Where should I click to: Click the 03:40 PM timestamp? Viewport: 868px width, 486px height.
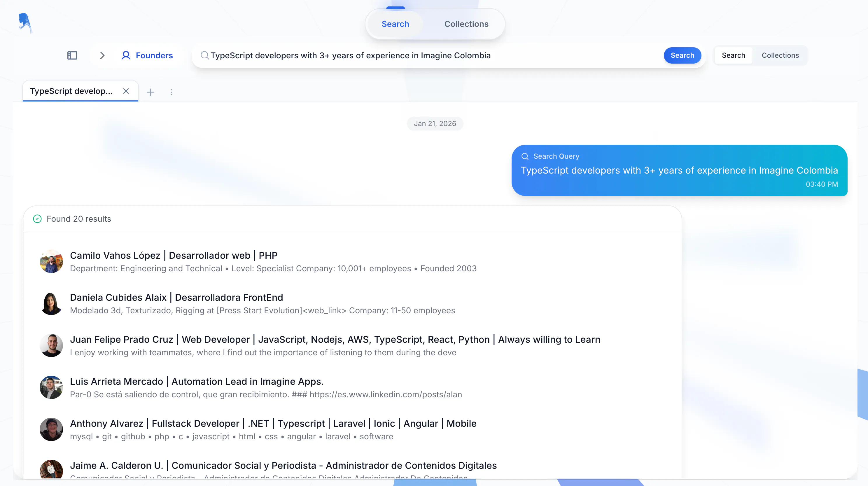822,184
